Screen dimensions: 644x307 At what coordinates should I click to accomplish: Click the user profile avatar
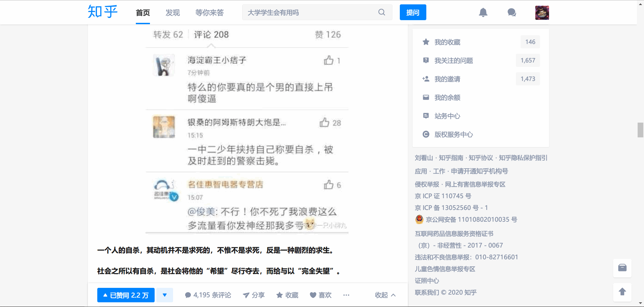542,13
